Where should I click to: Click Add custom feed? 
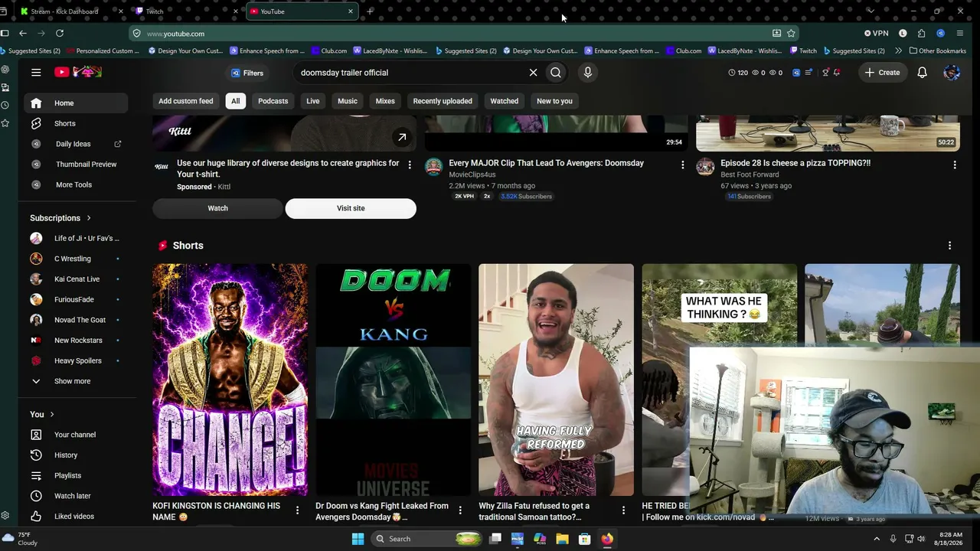[x=186, y=101]
